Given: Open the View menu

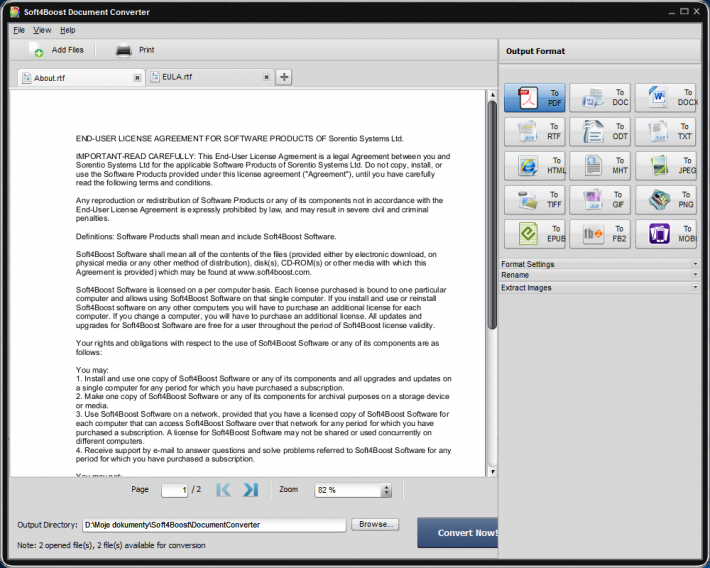Looking at the screenshot, I should click(42, 30).
